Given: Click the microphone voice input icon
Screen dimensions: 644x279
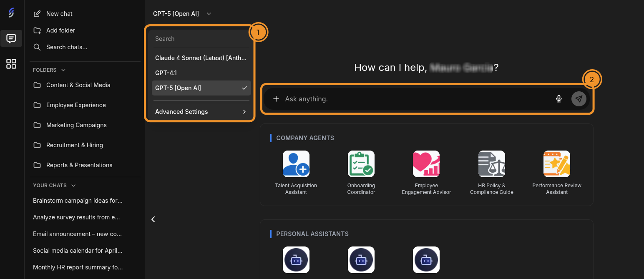Looking at the screenshot, I should (x=559, y=99).
